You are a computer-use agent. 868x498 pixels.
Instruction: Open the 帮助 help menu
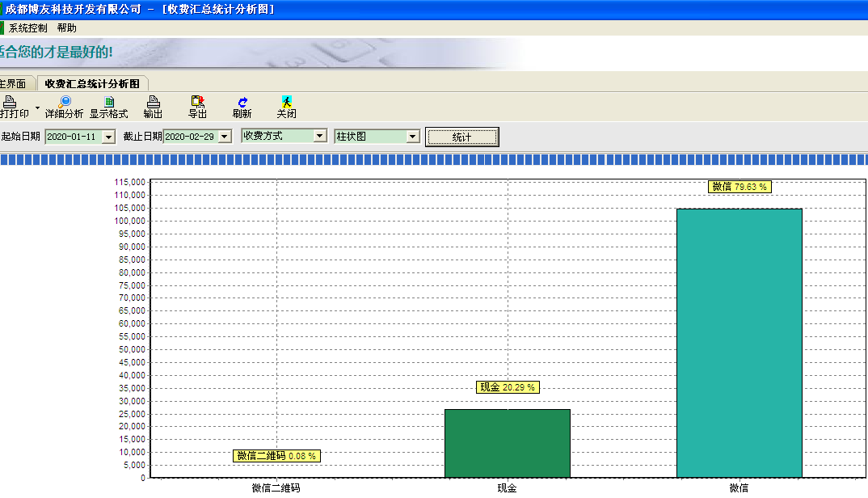pyautogui.click(x=67, y=27)
